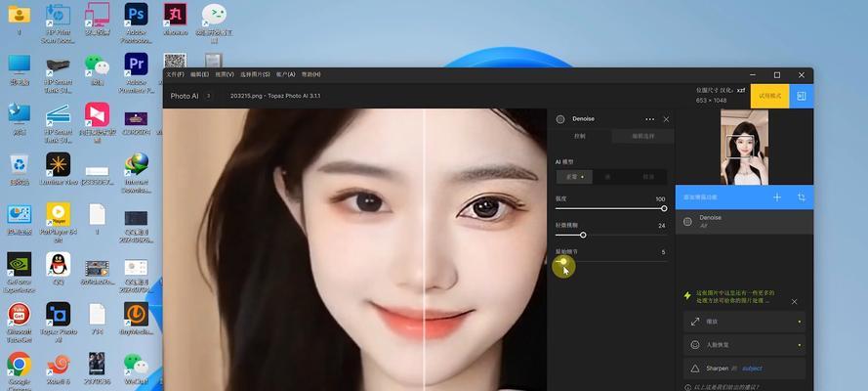The height and width of the screenshot is (391, 868).
Task: Close the Denoise settings panel
Action: click(667, 119)
